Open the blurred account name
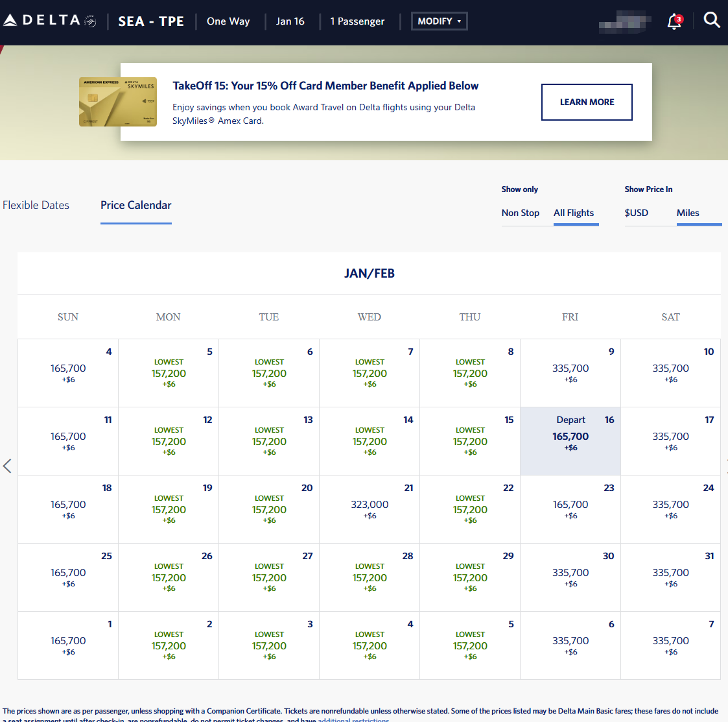The image size is (728, 722). (624, 22)
